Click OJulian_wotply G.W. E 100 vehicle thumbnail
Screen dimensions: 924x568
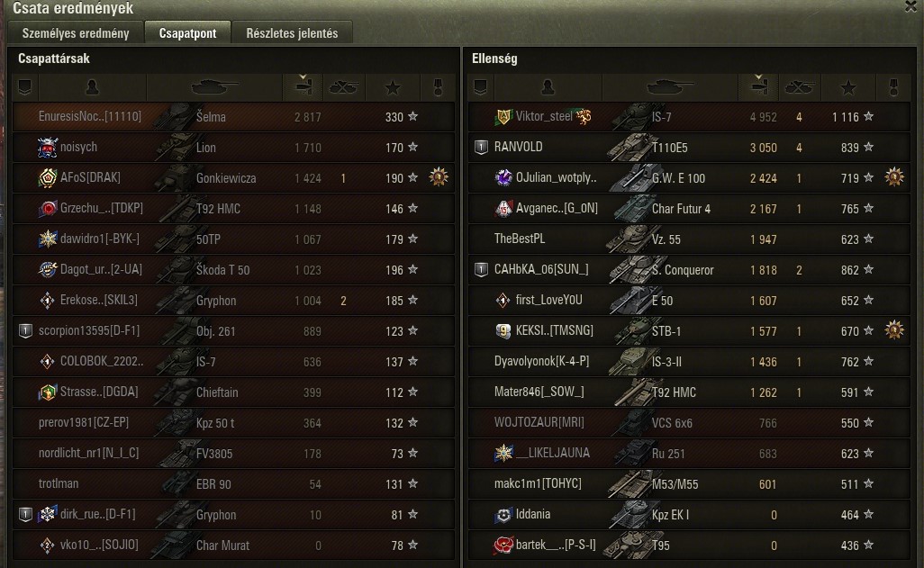coord(630,177)
